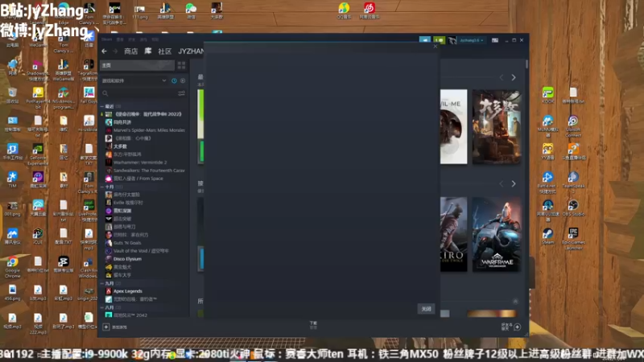644x362 pixels.
Task: Open the 社区 community tab
Action: click(x=165, y=51)
